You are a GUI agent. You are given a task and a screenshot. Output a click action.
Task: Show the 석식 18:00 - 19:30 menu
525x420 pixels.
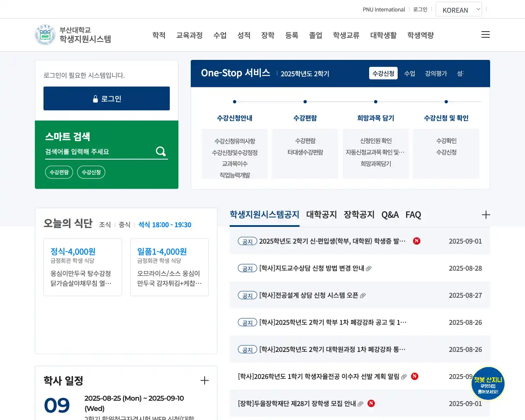[x=165, y=225]
